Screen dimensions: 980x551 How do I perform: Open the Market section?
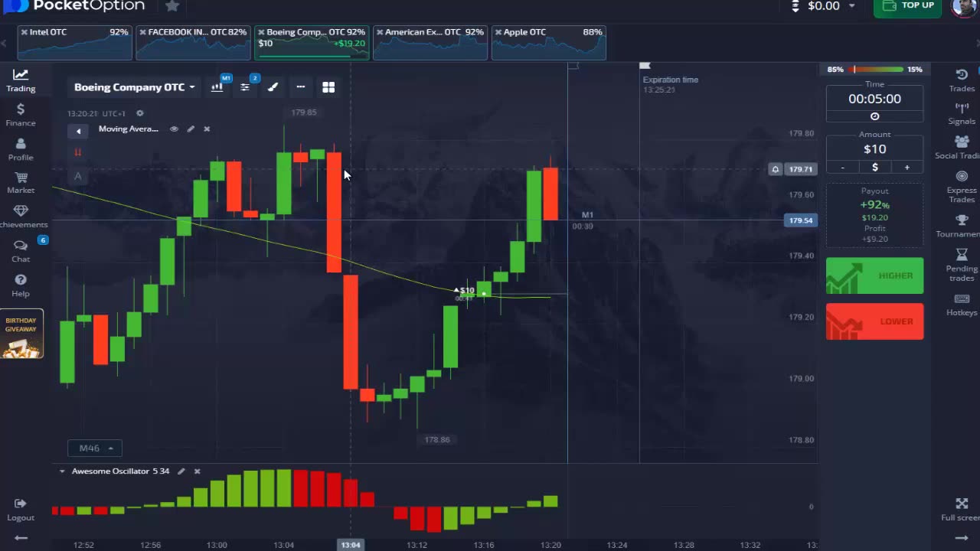(21, 182)
